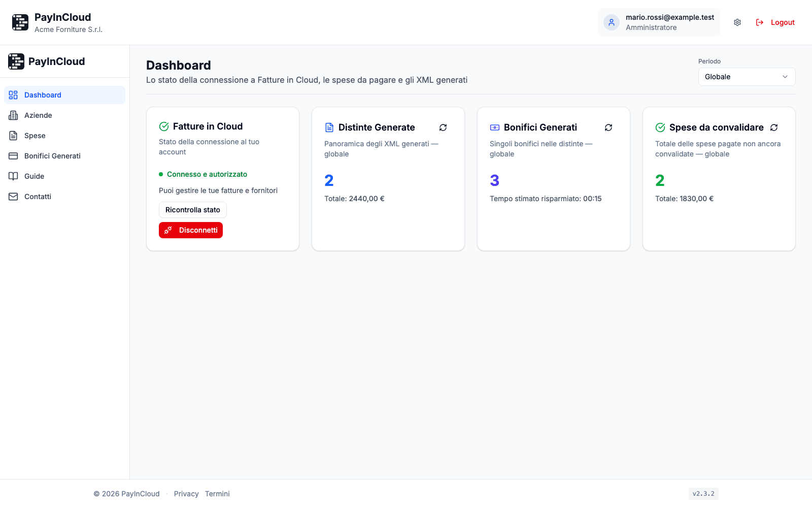Refresh the Bonifici Generati card
812x508 pixels.
[608, 128]
